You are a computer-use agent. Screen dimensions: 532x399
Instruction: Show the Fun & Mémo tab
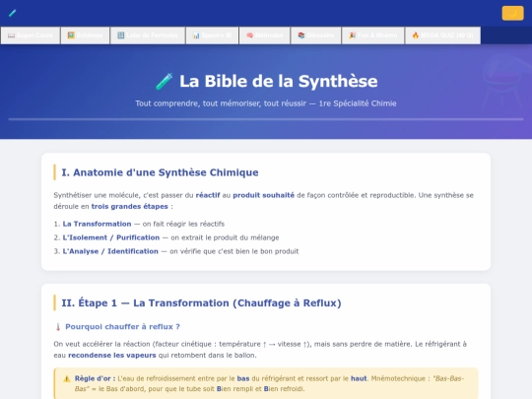[373, 35]
